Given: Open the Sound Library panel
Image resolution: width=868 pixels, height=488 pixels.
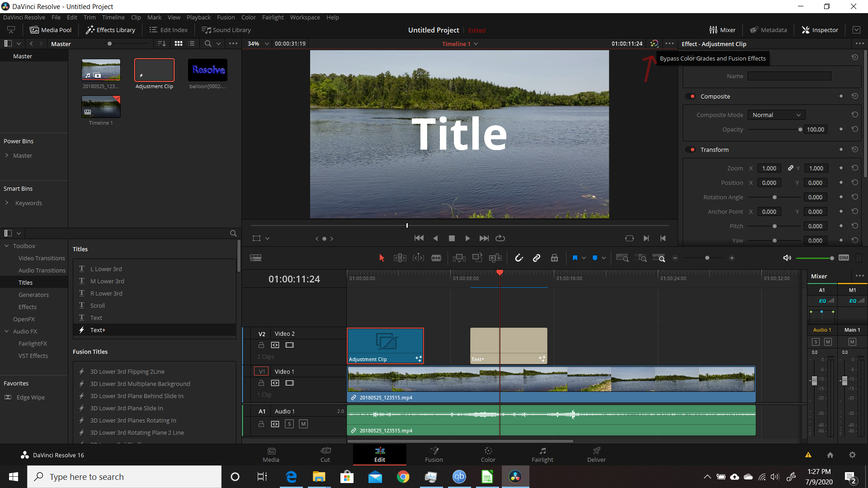Looking at the screenshot, I should tap(226, 30).
